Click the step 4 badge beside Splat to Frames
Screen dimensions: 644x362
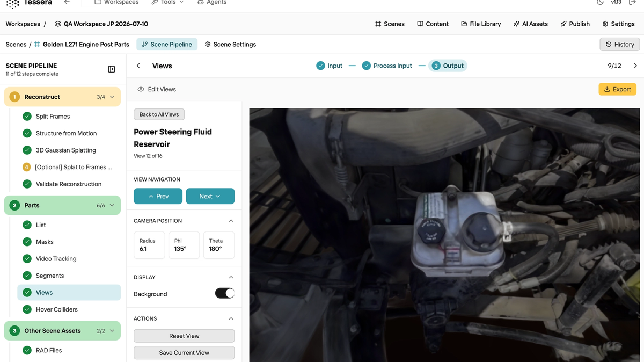(27, 167)
